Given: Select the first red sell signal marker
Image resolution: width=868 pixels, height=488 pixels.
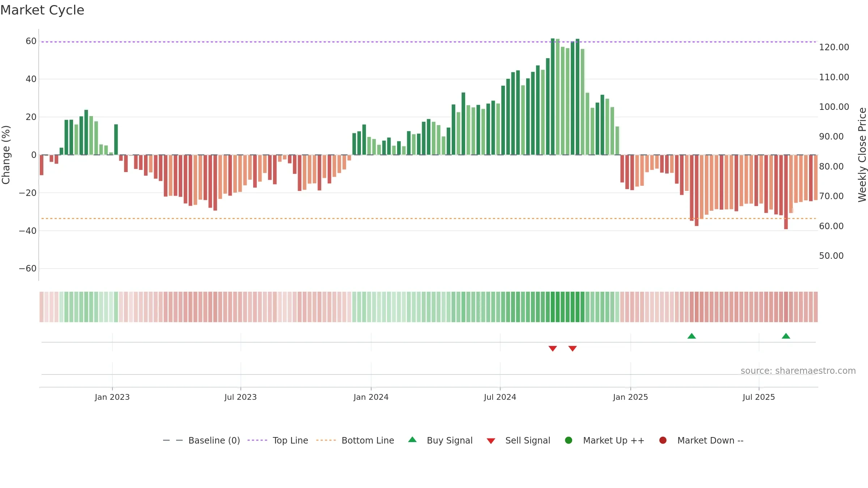Looking at the screenshot, I should pyautogui.click(x=553, y=348).
